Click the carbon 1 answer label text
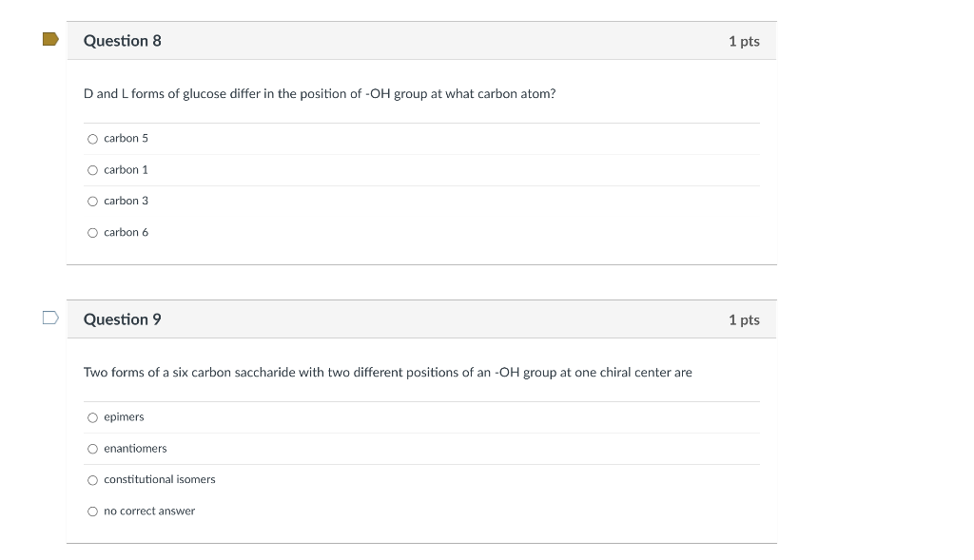 tap(126, 169)
